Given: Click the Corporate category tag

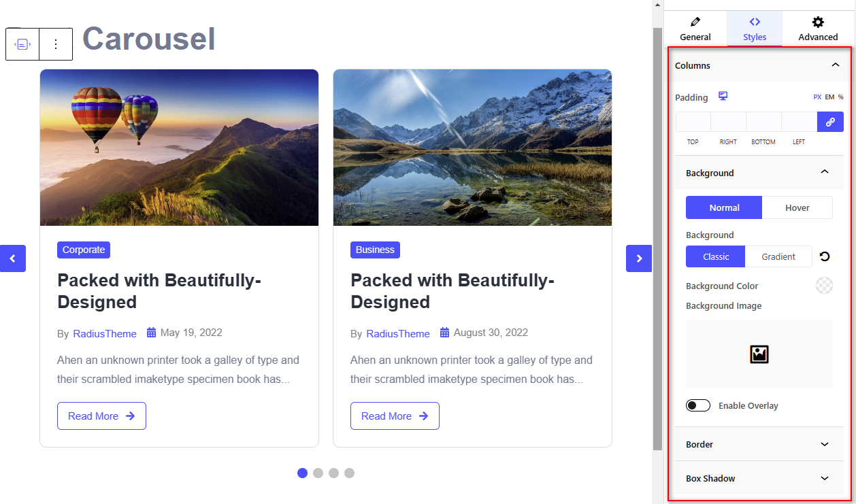Looking at the screenshot, I should [84, 250].
